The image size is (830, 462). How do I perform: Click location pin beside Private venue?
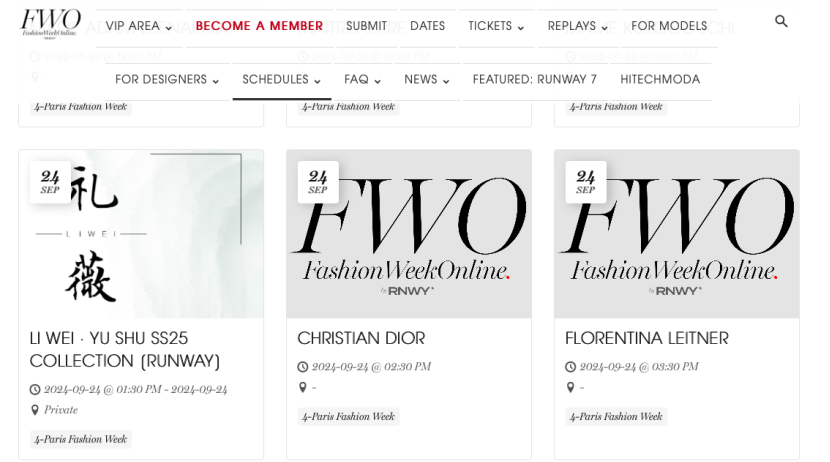click(34, 410)
